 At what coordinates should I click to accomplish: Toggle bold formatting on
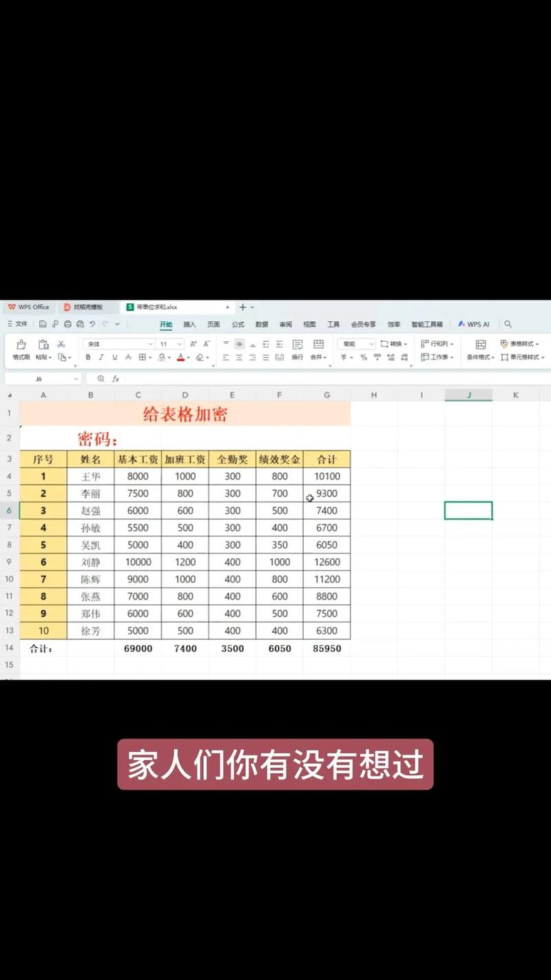point(88,357)
